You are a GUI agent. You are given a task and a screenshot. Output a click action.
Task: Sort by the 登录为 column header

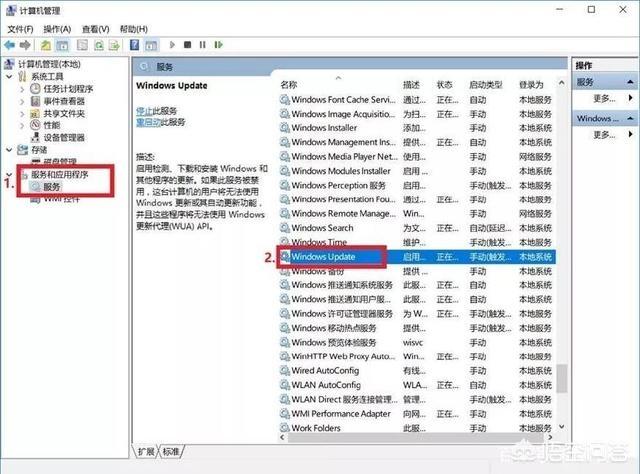point(531,85)
